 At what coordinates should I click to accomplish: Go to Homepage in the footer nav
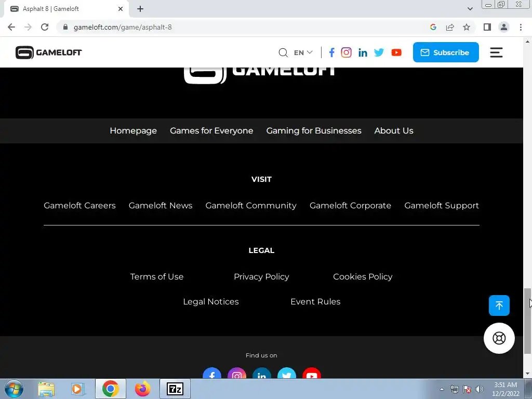coord(134,131)
